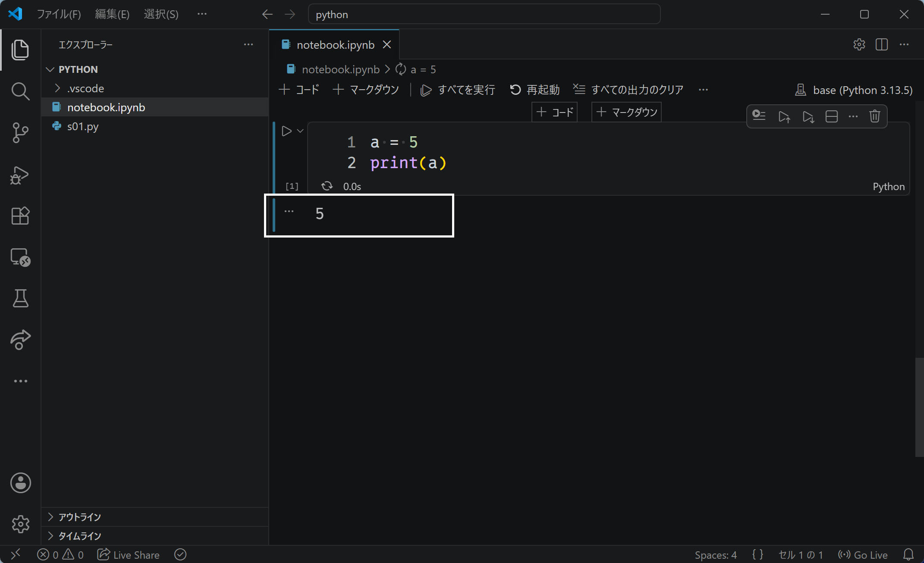Viewport: 924px width, 563px height.
Task: Add code cell from notebook toolbar
Action: [299, 90]
